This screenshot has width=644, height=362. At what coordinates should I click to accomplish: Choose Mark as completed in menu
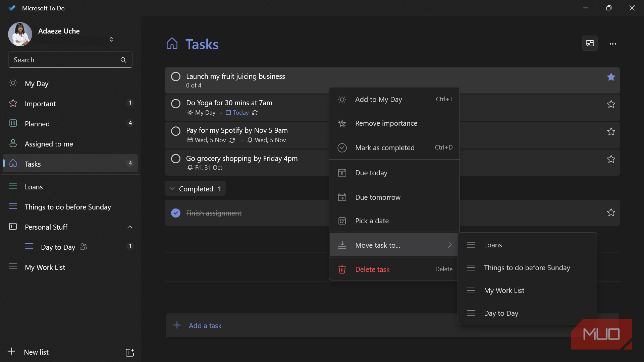point(394,148)
